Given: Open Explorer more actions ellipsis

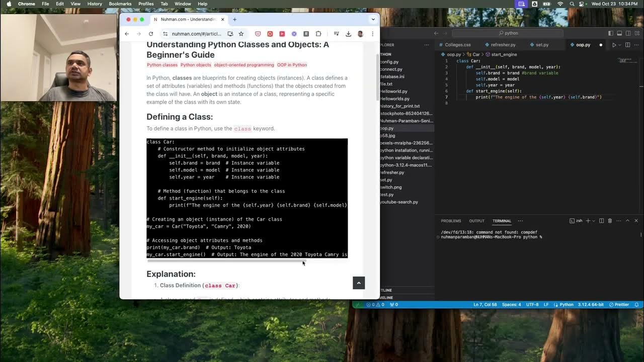Looking at the screenshot, I should pyautogui.click(x=427, y=45).
